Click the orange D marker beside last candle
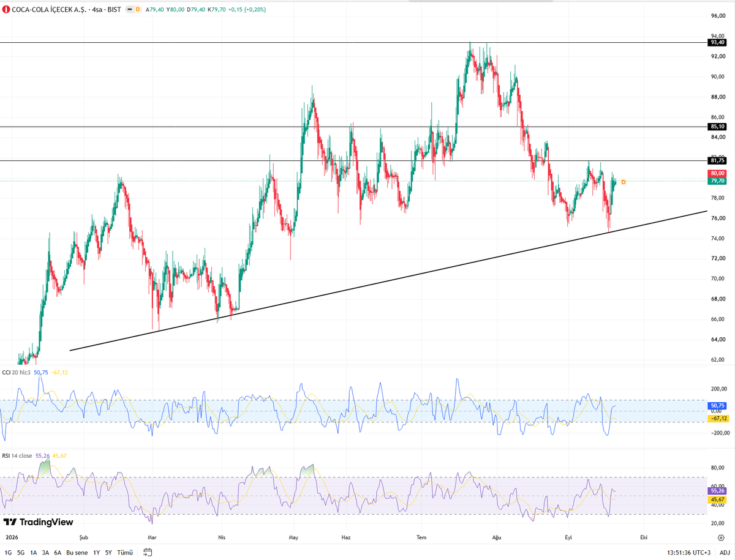 click(624, 182)
